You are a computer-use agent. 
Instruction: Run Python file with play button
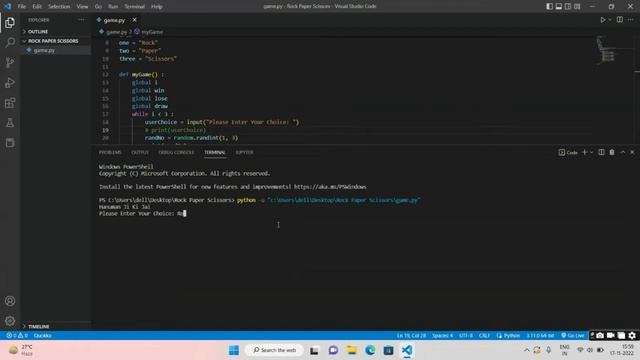point(602,20)
